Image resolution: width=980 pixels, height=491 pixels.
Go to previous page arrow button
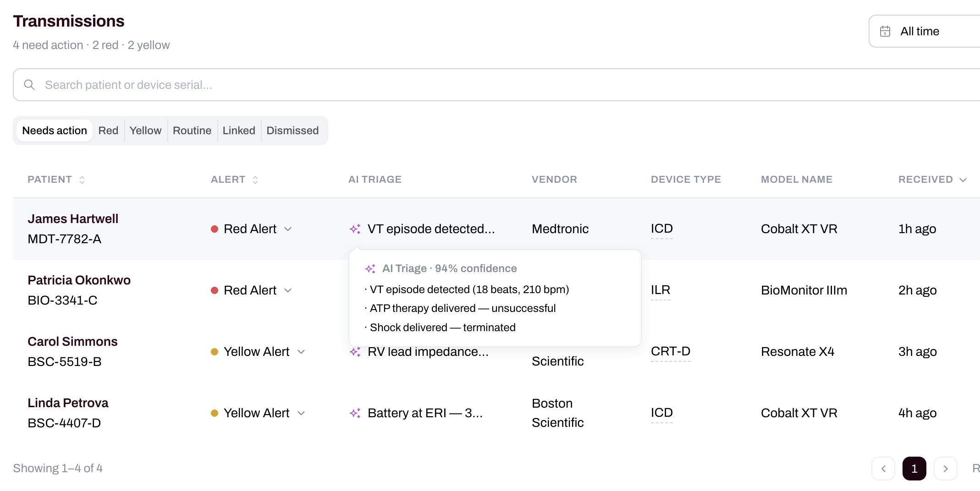coord(883,469)
